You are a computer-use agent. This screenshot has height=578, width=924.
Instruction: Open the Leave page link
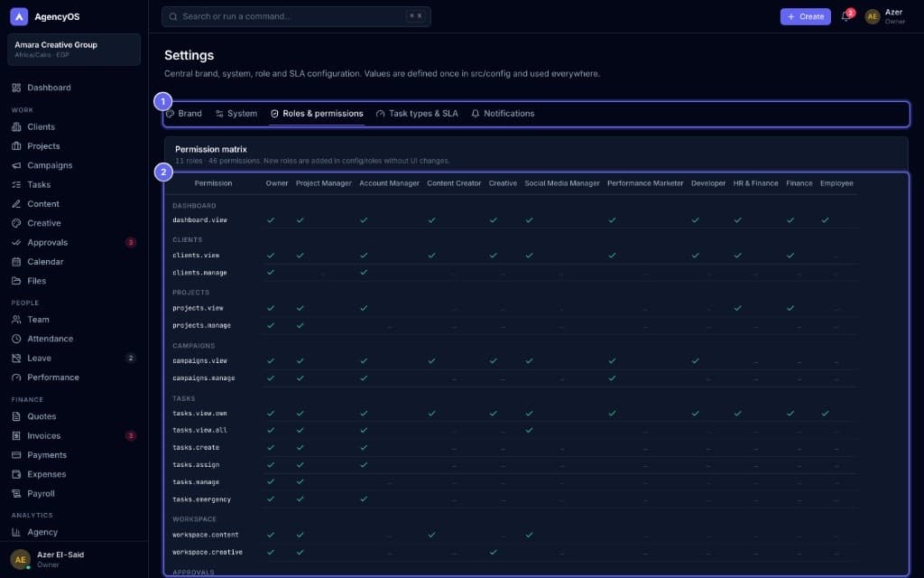(74, 359)
